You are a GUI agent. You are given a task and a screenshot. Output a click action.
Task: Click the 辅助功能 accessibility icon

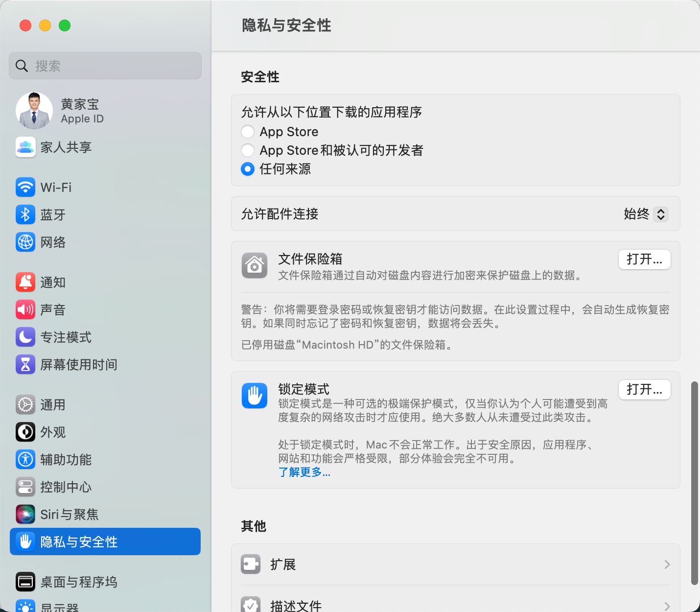tap(25, 459)
